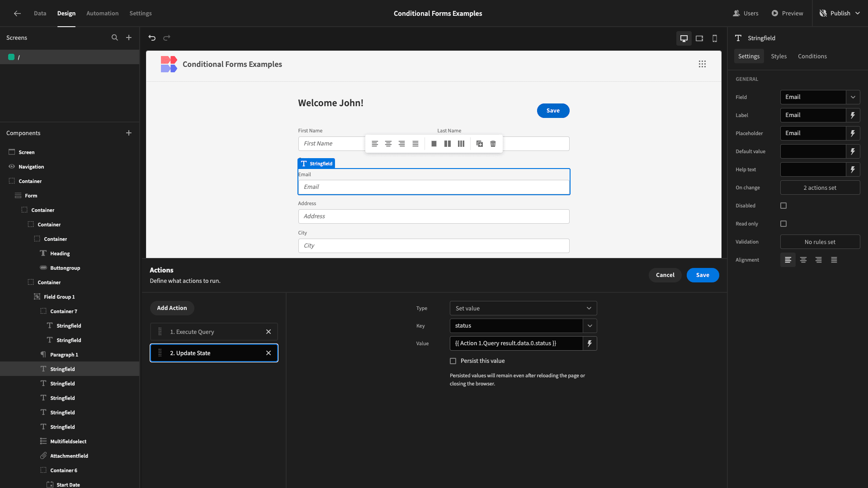Image resolution: width=868 pixels, height=488 pixels.
Task: Add a new screen with the plus icon
Action: [x=129, y=38]
